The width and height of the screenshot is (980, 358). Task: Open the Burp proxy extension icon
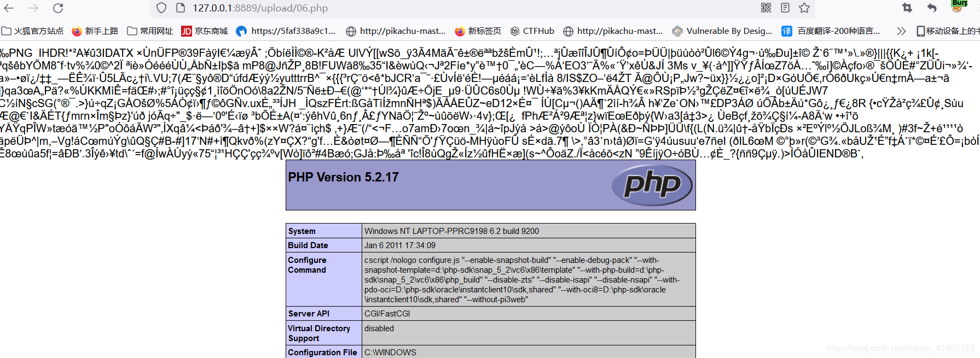click(x=960, y=5)
